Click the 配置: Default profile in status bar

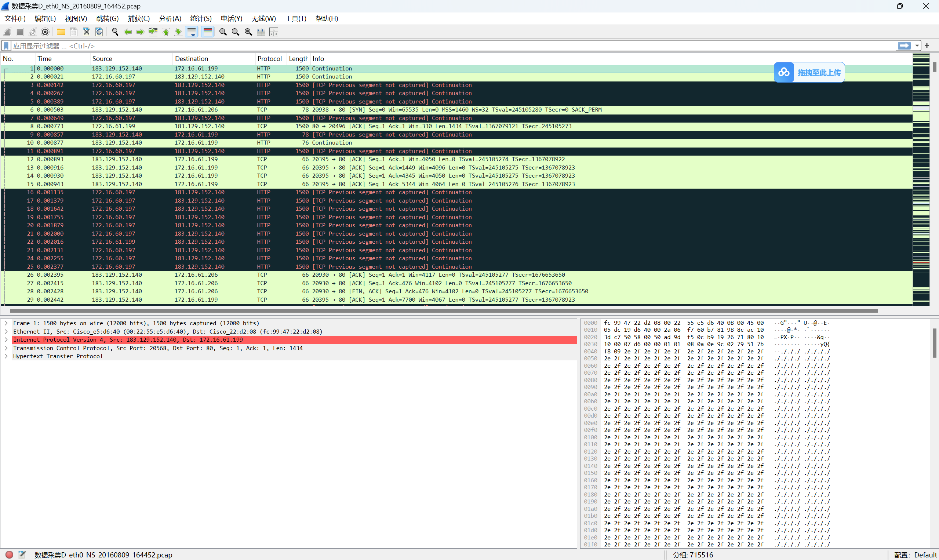point(915,555)
